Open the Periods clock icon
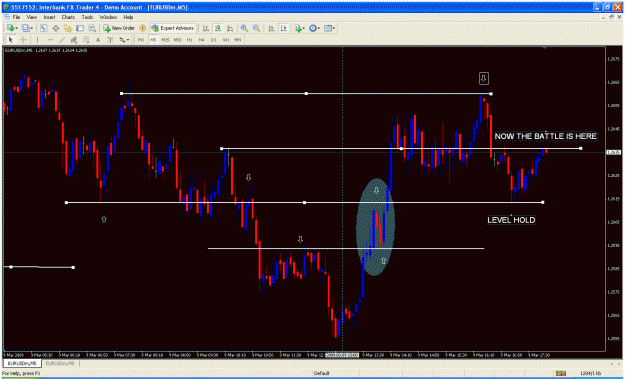This screenshot has width=625, height=379. tap(312, 28)
